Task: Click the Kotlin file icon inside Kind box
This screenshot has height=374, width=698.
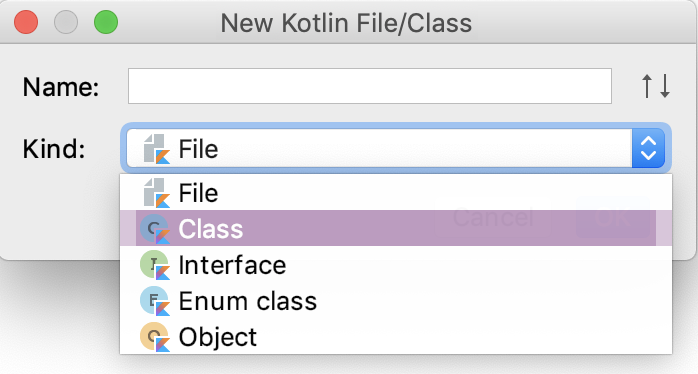Action: 157,149
